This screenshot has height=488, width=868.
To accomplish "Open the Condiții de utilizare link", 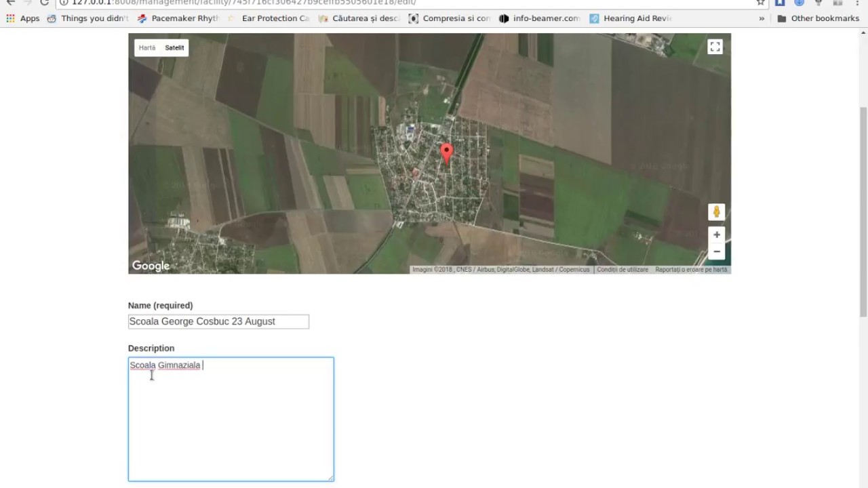I will click(x=623, y=270).
